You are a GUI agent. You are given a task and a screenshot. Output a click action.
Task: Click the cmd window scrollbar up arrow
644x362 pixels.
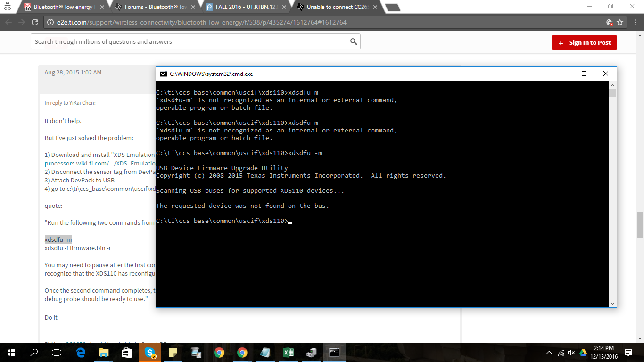(612, 85)
